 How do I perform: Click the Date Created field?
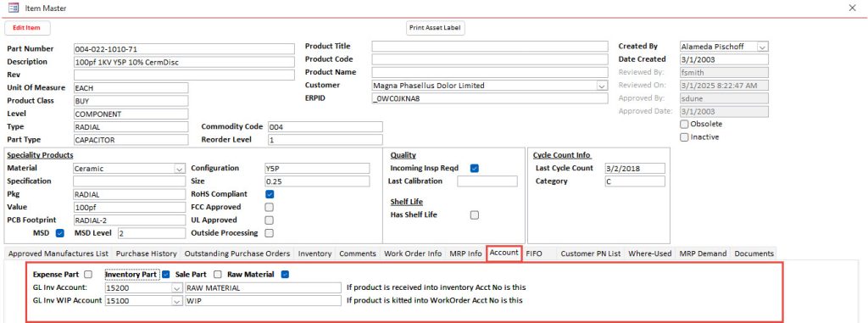coord(724,59)
